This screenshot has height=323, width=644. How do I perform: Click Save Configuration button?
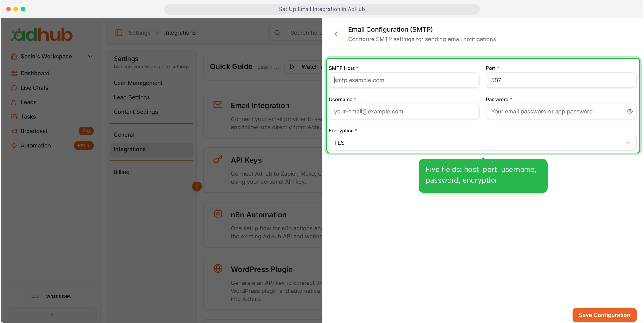tap(604, 315)
